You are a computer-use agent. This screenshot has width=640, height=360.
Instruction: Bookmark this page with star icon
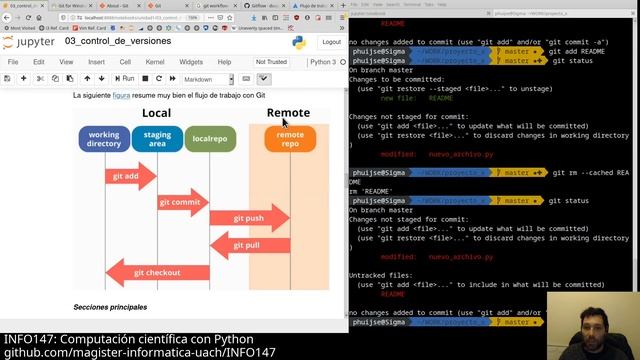[230, 18]
